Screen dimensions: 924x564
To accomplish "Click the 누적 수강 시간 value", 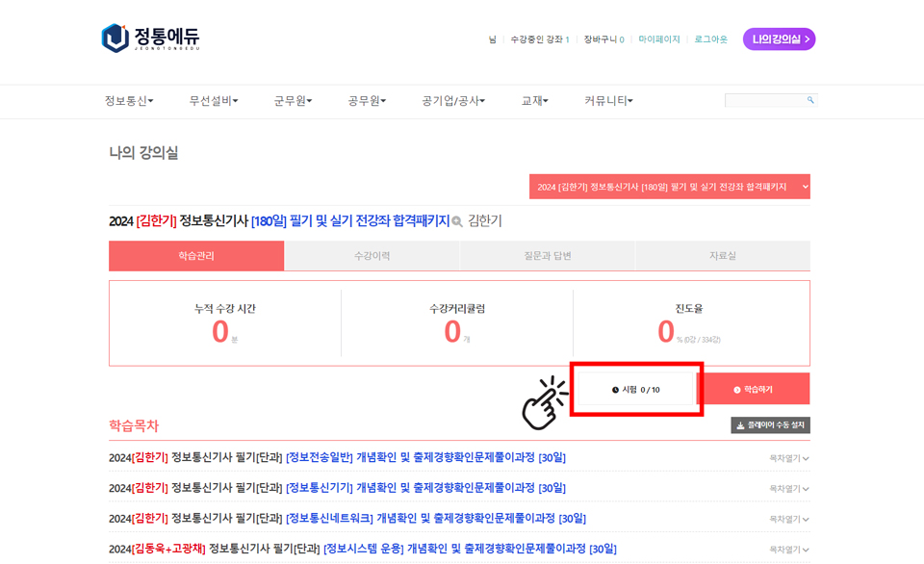I will coord(220,331).
